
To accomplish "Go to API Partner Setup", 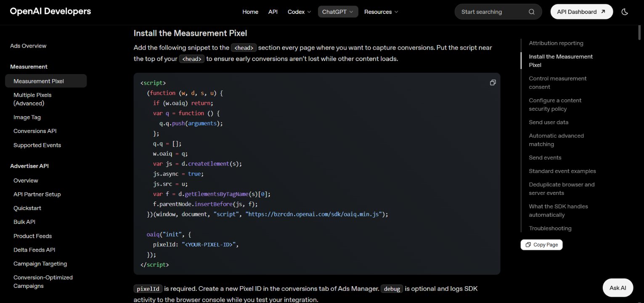I will [37, 194].
